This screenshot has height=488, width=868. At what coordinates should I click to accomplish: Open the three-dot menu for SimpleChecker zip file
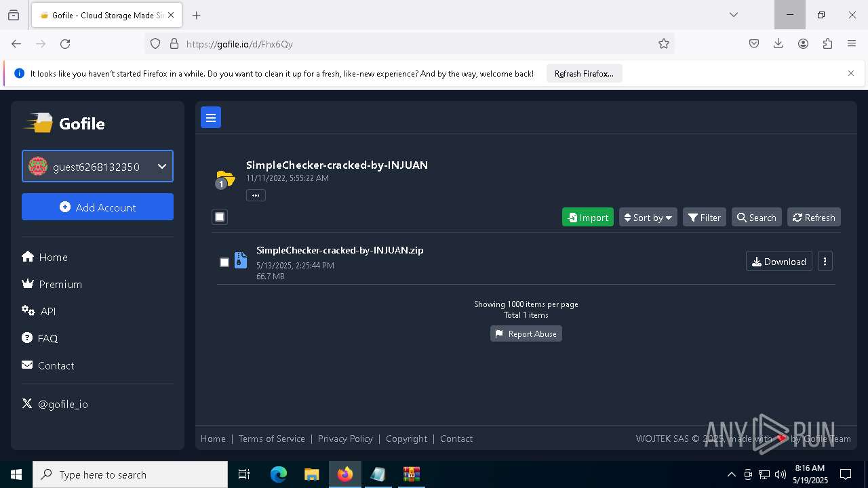point(825,262)
